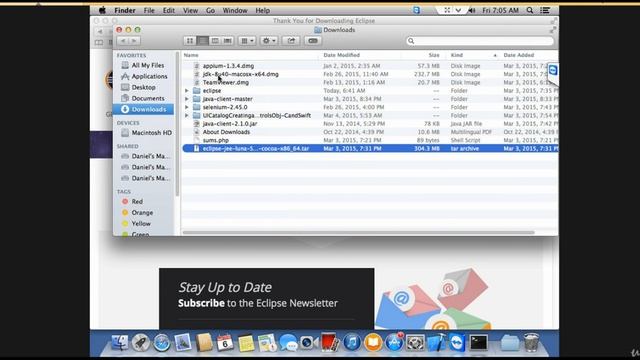
Task: Expand the UICatalogCreatinga folder
Action: click(187, 116)
